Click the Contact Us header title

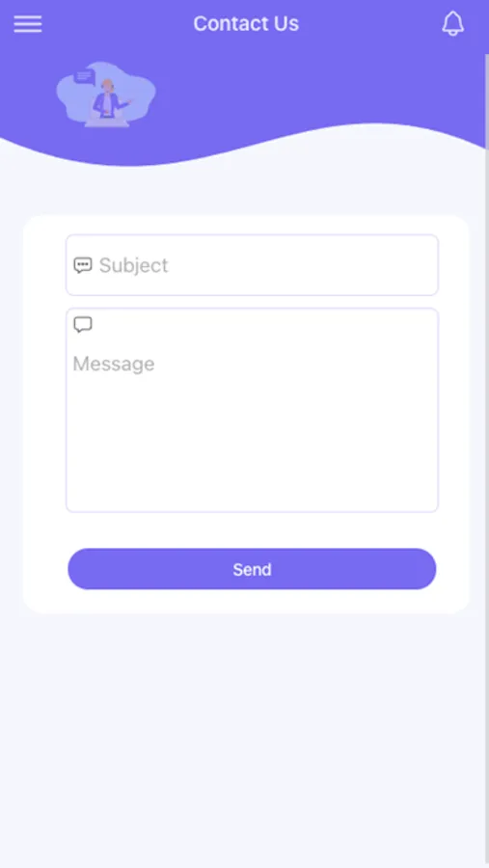(x=246, y=24)
